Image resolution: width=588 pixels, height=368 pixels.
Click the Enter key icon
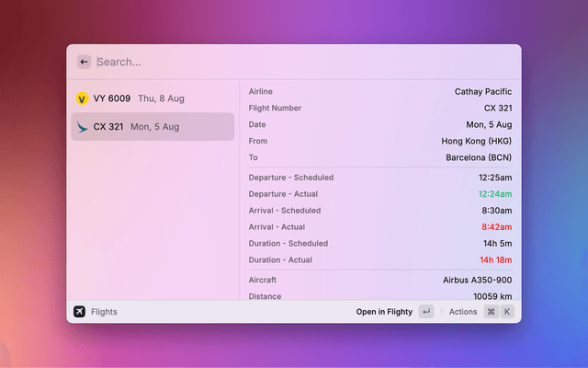[426, 312]
